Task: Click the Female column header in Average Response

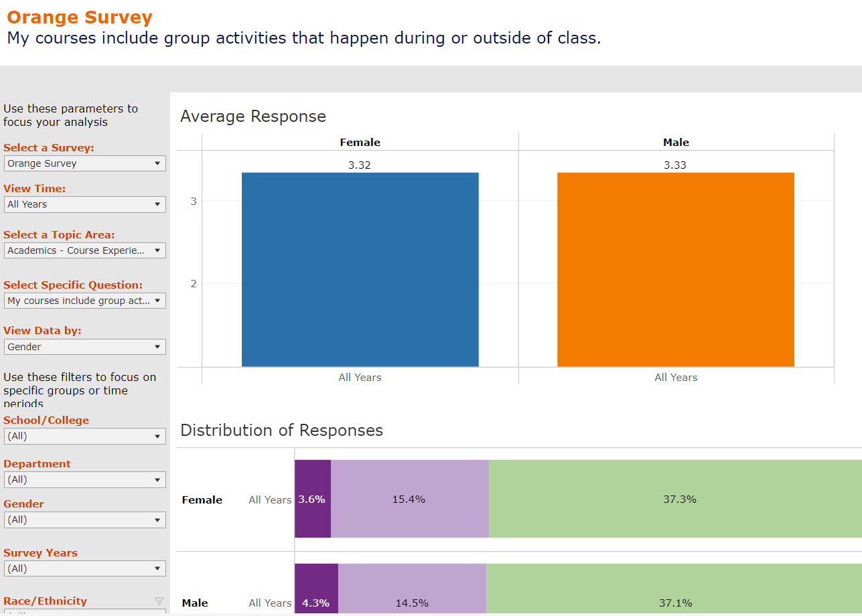Action: point(360,142)
